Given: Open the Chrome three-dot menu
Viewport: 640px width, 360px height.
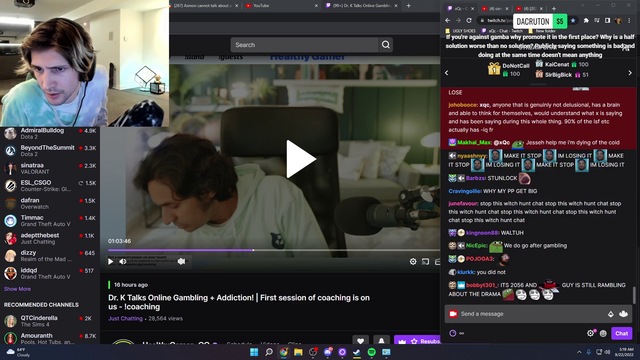Looking at the screenshot, I should pos(629,20).
